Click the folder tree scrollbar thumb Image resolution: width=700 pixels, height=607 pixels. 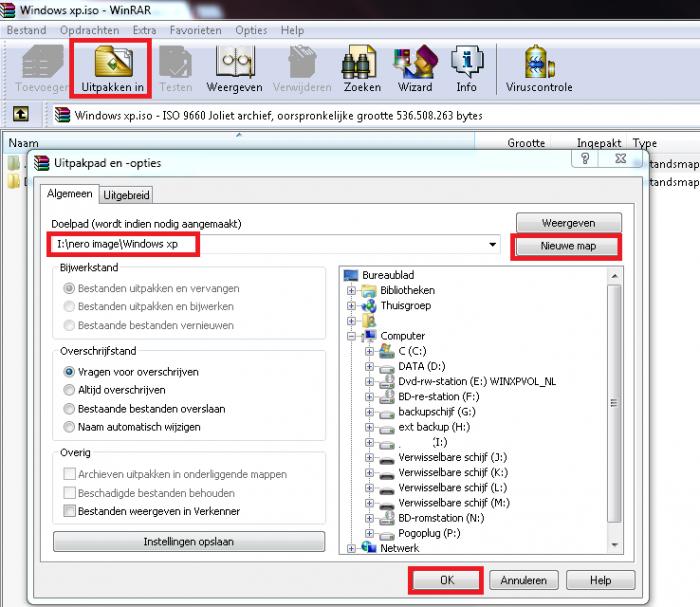click(x=614, y=403)
